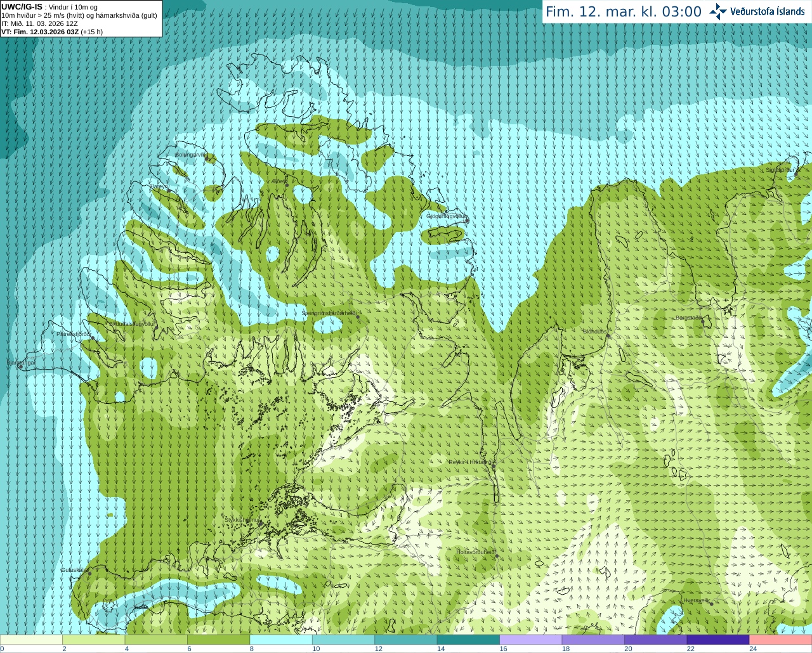The width and height of the screenshot is (812, 653).
Task: Click the 16–18 m/s lavender legend swatch
Action: pos(531,640)
